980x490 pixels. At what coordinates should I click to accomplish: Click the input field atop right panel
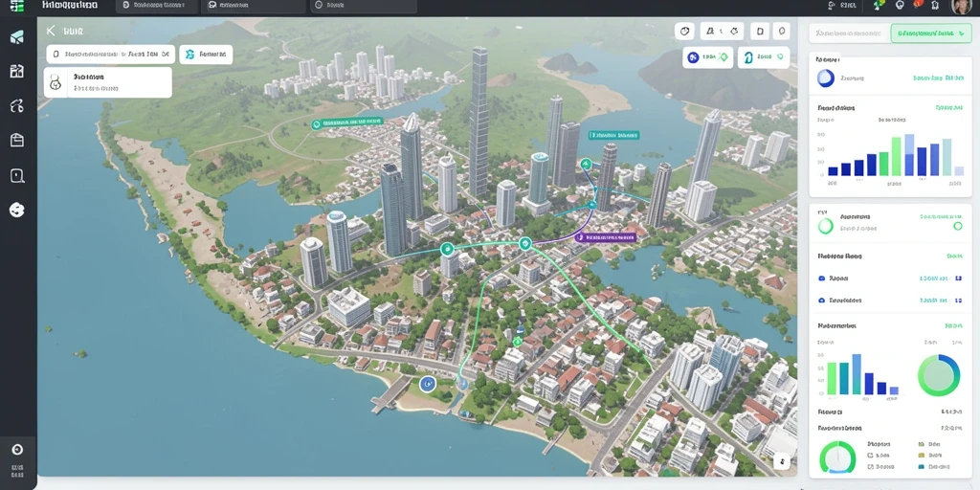coord(849,33)
